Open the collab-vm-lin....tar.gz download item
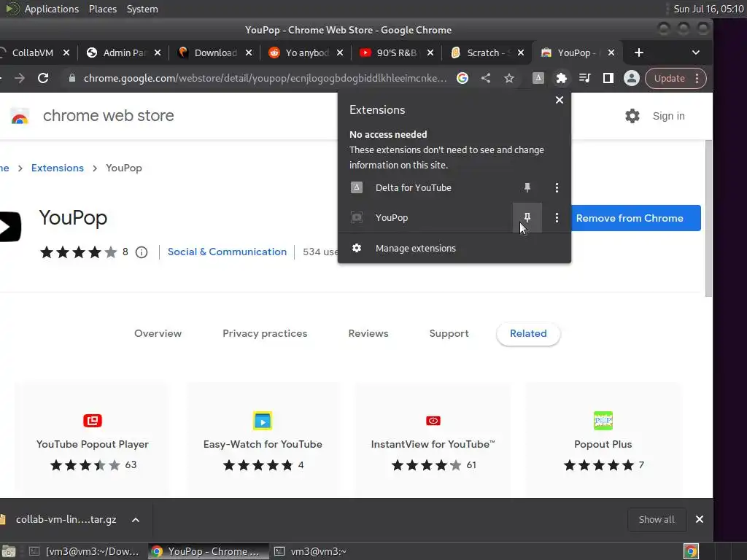747x560 pixels. point(66,519)
